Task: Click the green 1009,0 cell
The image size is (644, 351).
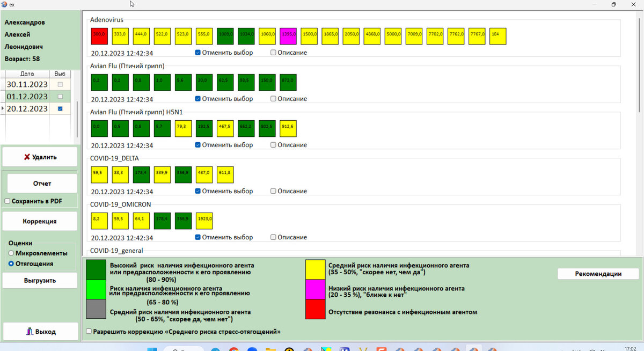Action: pyautogui.click(x=225, y=36)
